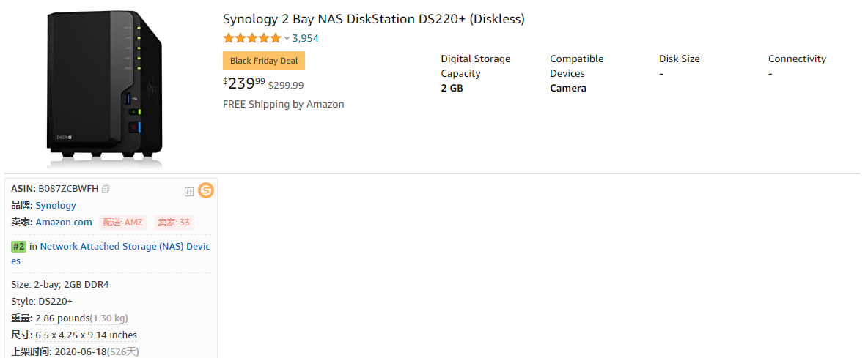Image resolution: width=868 pixels, height=358 pixels.
Task: Copy the ASIN with the copy icon
Action: (106, 189)
